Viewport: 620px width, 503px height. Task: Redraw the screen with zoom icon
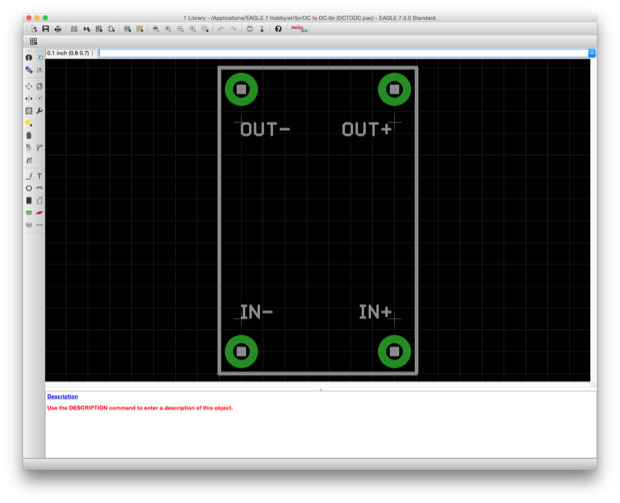tap(193, 29)
